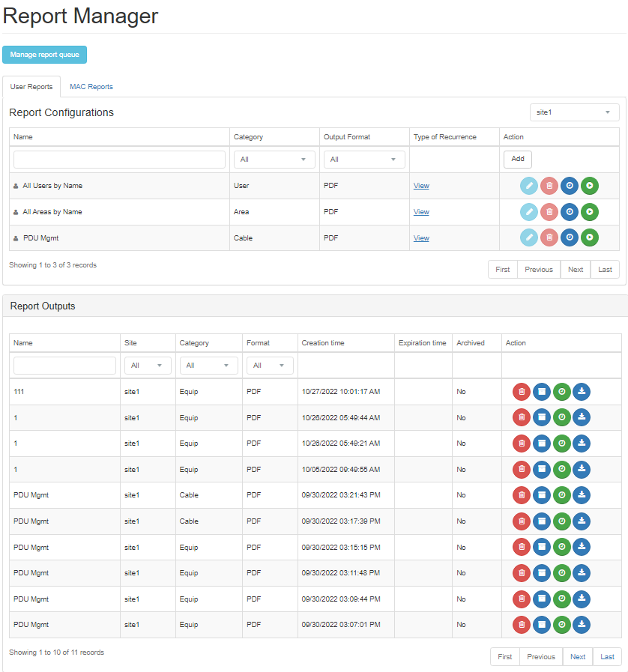Click the 'Showing 1 to 10 of 11 records' text

point(57,653)
